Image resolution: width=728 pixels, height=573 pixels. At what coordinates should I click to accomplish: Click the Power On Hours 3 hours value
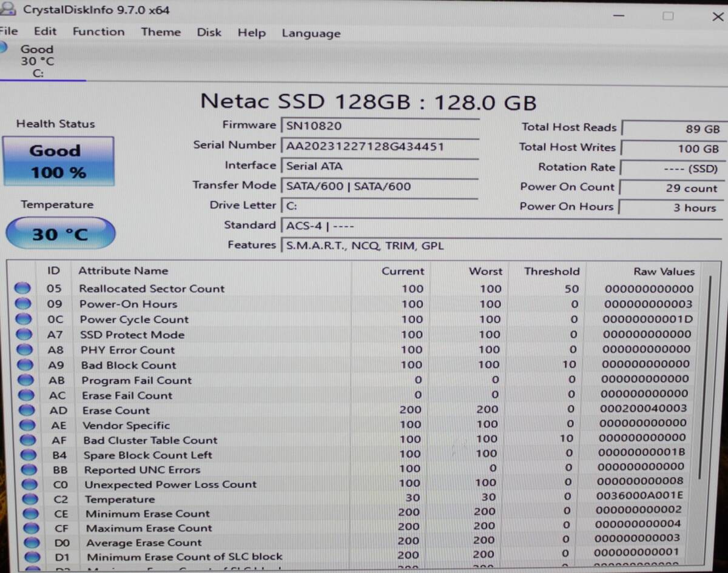(x=670, y=207)
